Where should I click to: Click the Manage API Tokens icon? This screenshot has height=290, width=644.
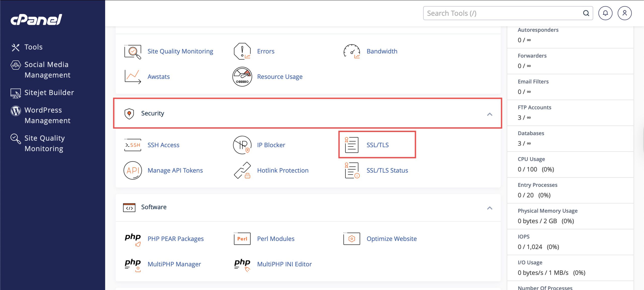[x=133, y=171]
